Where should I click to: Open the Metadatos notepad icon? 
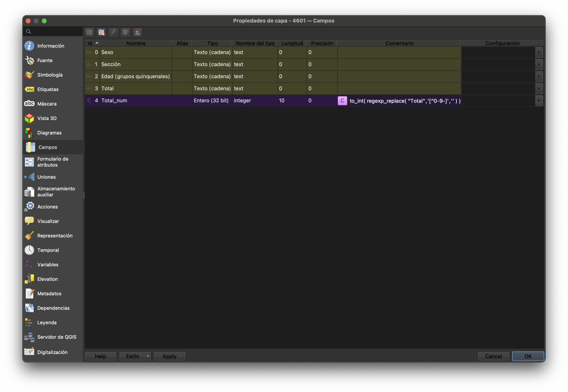[30, 293]
